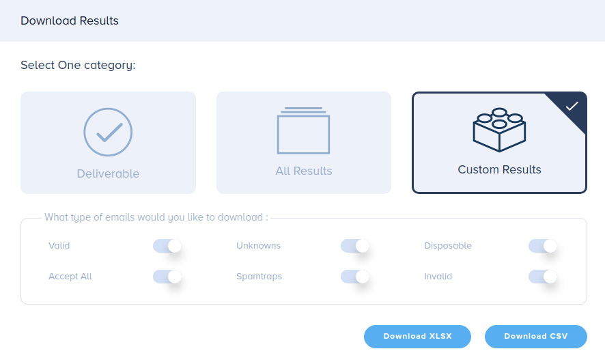Click the Custom Results building block icon

(499, 130)
